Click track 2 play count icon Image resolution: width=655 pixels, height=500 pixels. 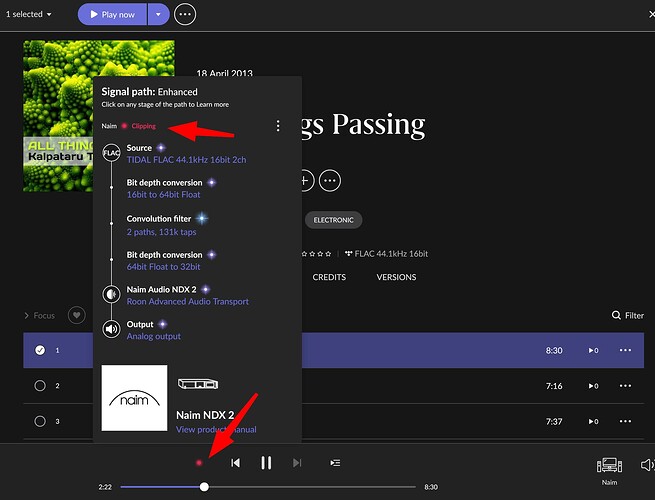tap(594, 386)
